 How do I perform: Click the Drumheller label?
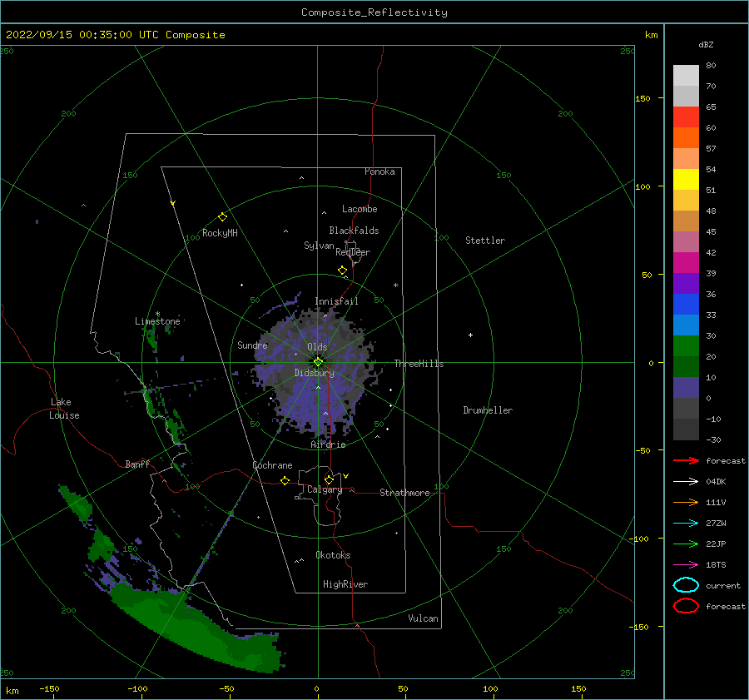pos(488,410)
